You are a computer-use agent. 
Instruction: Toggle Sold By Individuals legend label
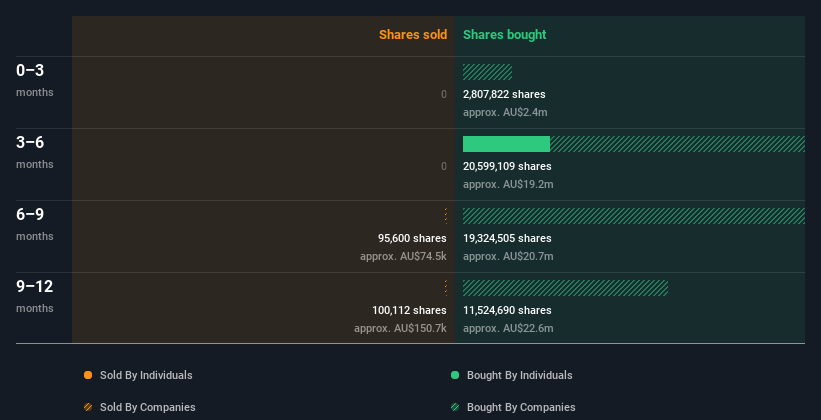[146, 375]
